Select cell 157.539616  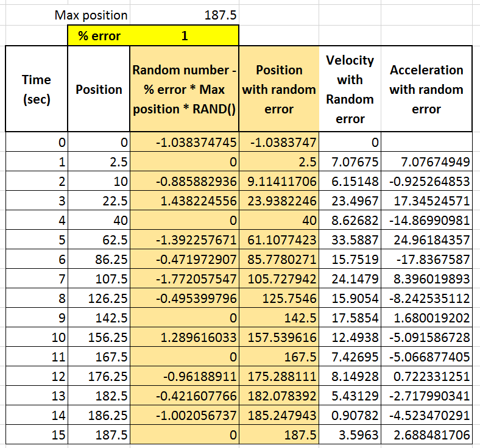[279, 337]
